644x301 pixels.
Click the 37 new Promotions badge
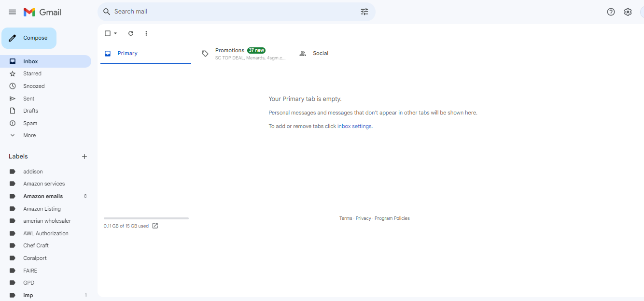(256, 50)
